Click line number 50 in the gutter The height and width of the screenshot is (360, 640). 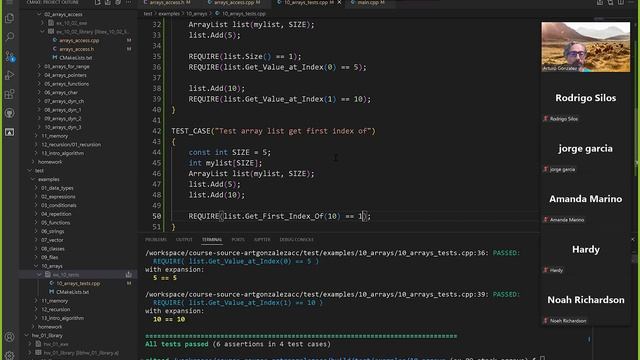click(157, 216)
